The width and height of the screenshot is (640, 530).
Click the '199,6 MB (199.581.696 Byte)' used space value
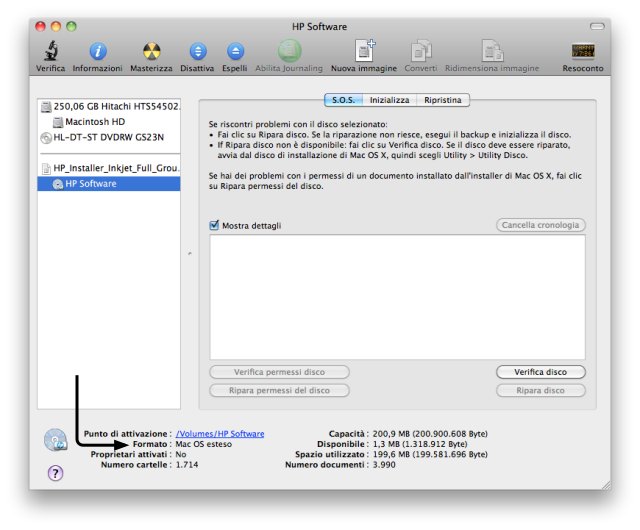click(x=430, y=454)
